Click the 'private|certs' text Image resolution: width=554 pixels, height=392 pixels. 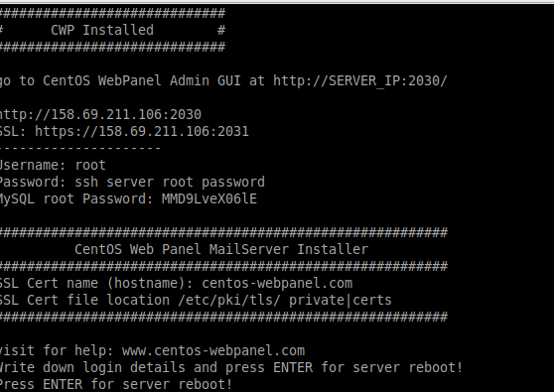[341, 300]
